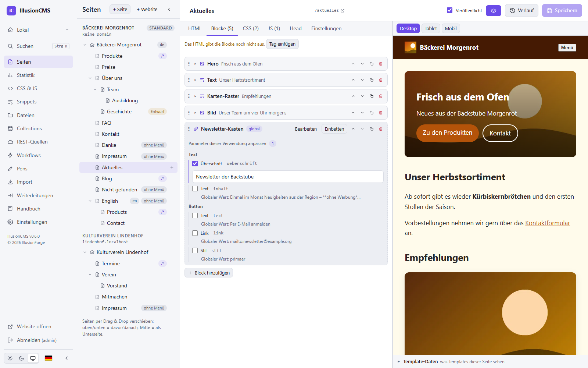This screenshot has width=588, height=368.
Task: Click the preview eye icon button
Action: click(x=494, y=11)
